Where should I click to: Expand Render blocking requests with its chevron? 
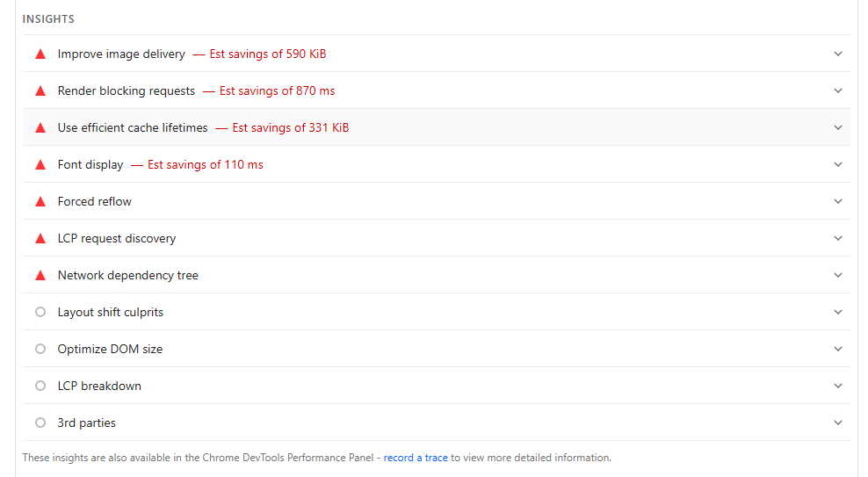tap(838, 90)
